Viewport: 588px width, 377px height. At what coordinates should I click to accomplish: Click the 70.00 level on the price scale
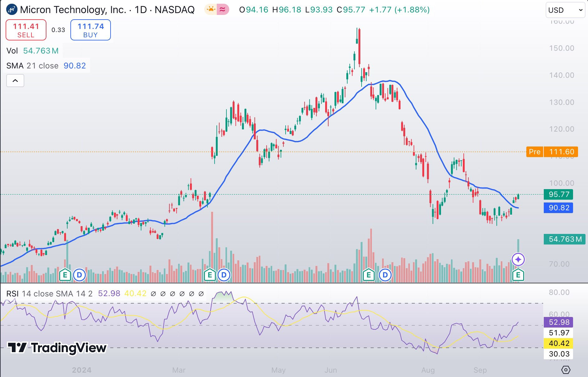click(559, 264)
